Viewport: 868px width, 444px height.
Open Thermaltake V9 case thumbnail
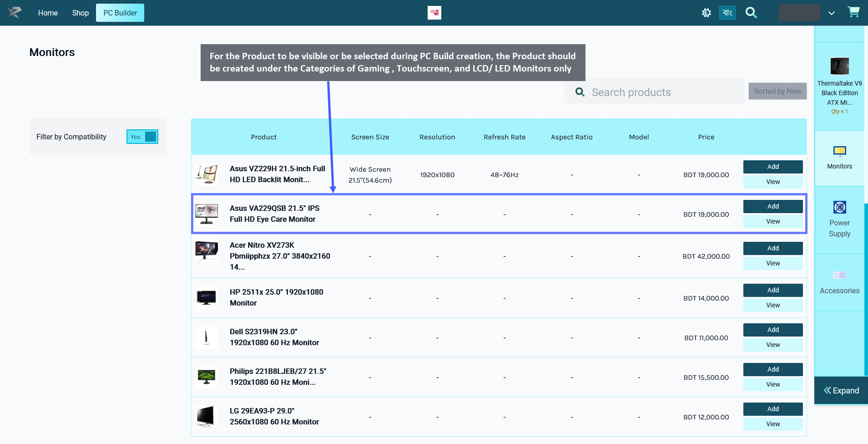click(839, 66)
